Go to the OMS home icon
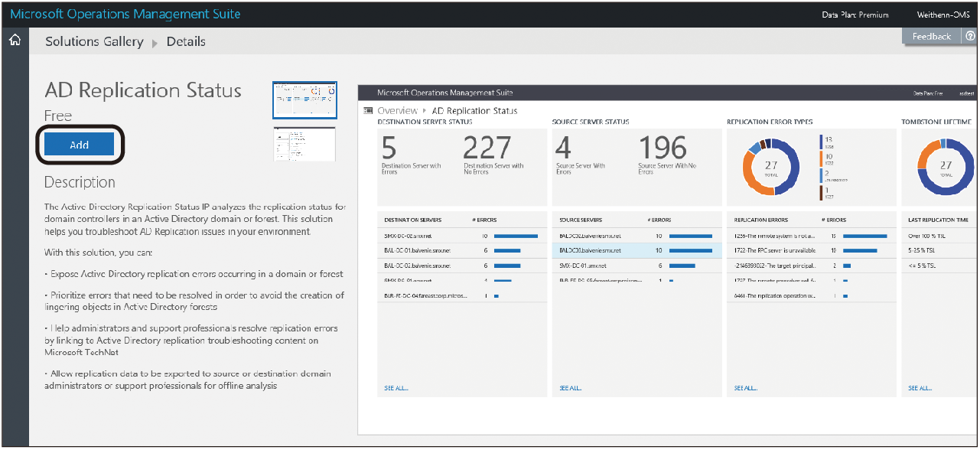Viewport: 980px width, 450px height. pyautogui.click(x=14, y=41)
